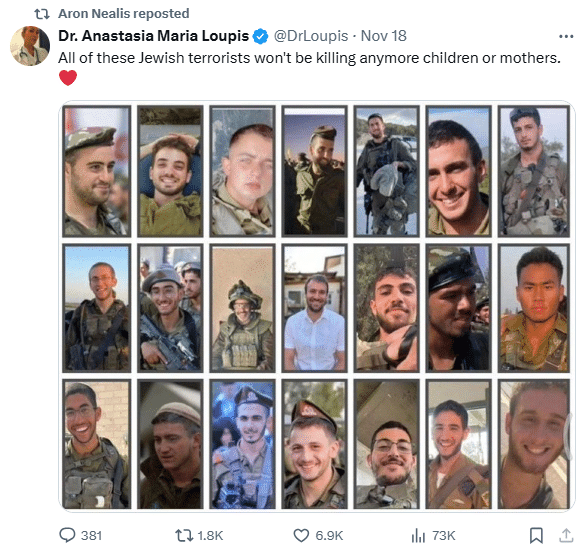Image resolution: width=587 pixels, height=550 pixels.
Task: Open Dr. Anastasia Maria Loupis profile name
Action: click(153, 36)
